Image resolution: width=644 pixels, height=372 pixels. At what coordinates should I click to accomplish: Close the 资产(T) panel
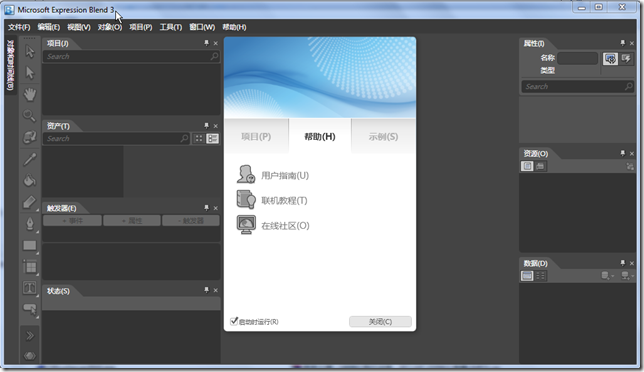[216, 126]
